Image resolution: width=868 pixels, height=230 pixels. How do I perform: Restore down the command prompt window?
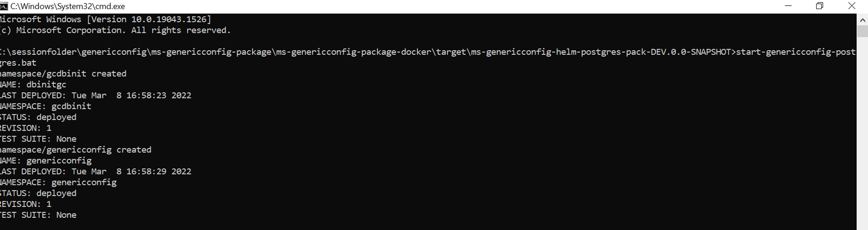click(820, 6)
